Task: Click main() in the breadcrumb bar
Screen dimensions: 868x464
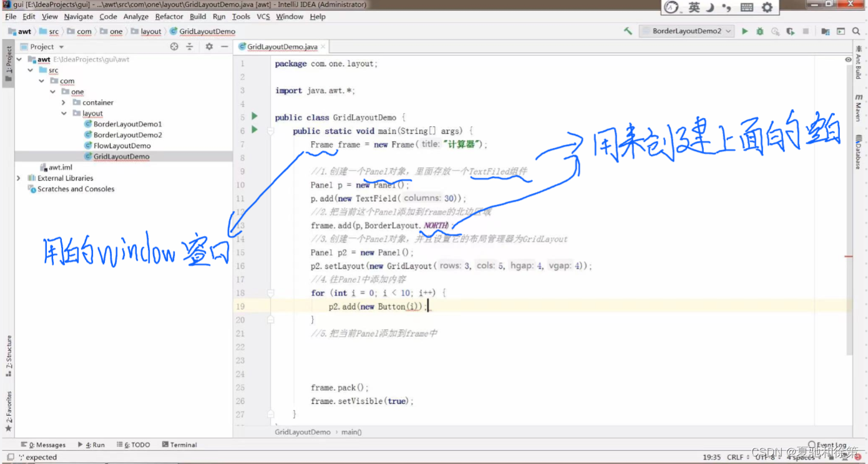Action: coord(350,432)
